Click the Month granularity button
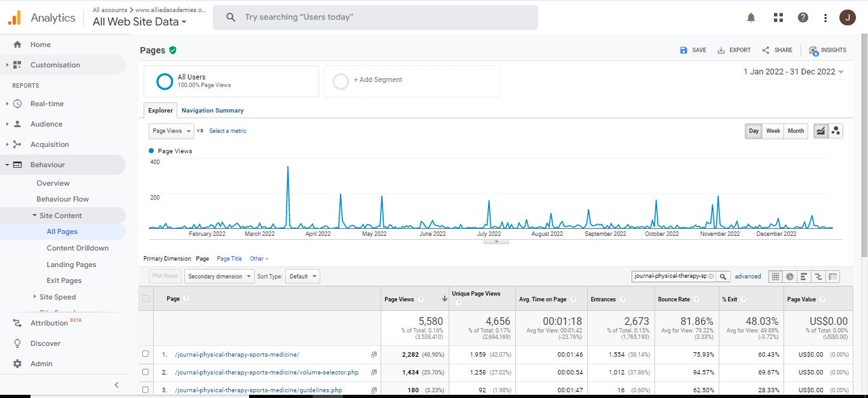868x398 pixels. 796,131
